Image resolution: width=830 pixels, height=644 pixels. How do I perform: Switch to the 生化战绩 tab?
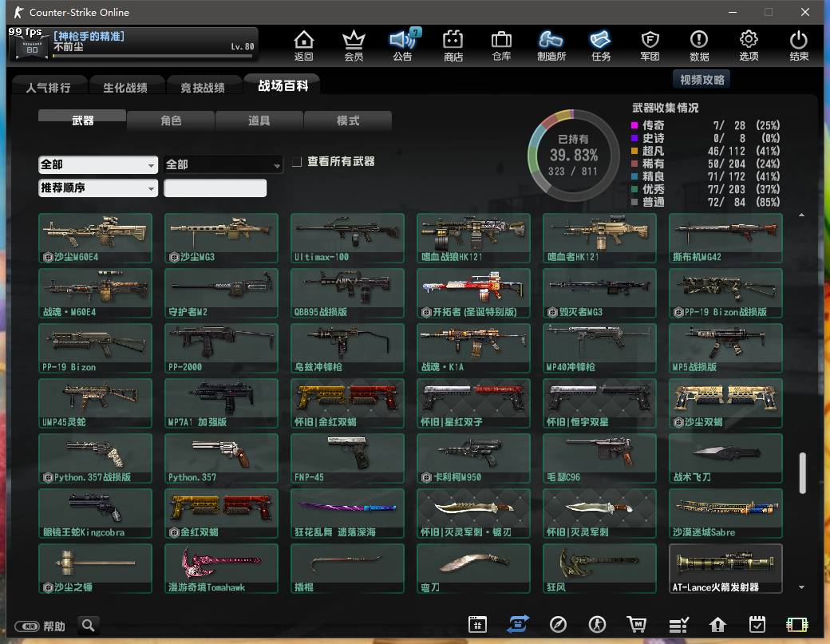click(125, 87)
